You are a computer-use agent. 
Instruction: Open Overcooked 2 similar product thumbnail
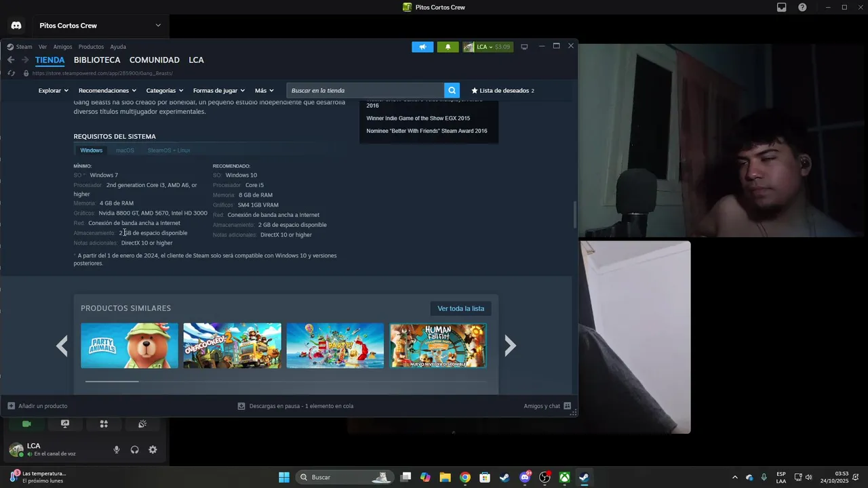[x=232, y=346]
